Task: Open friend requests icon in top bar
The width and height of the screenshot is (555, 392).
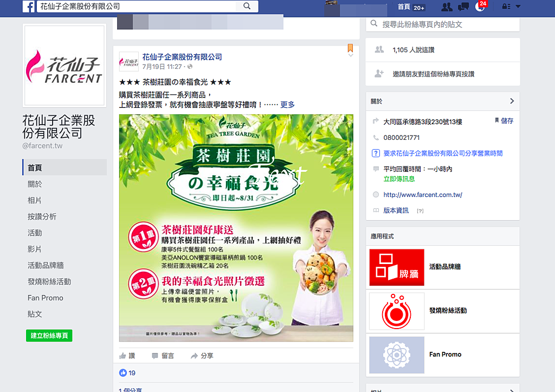Action: click(447, 7)
